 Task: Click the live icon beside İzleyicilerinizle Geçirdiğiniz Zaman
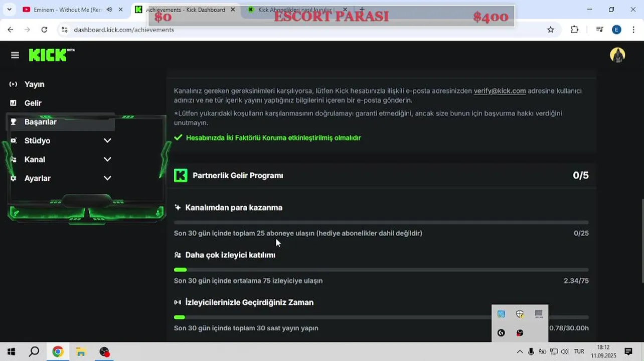178,302
